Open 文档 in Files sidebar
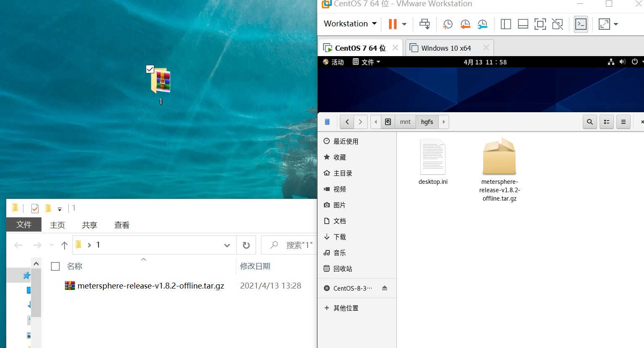 [x=357, y=221]
